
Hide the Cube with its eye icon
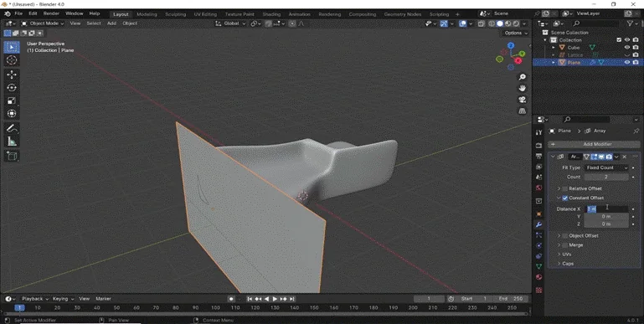pos(627,48)
